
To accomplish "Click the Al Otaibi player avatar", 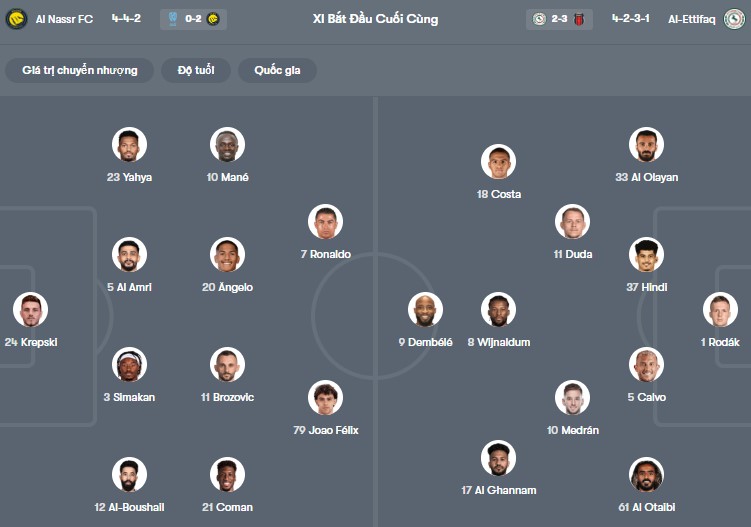I will [646, 475].
